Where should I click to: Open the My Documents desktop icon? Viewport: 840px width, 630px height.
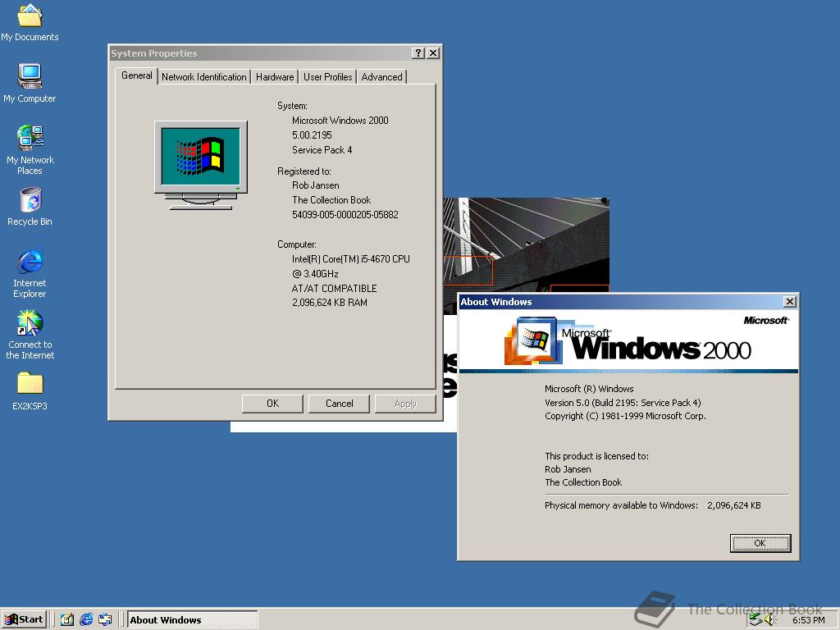pos(30,22)
